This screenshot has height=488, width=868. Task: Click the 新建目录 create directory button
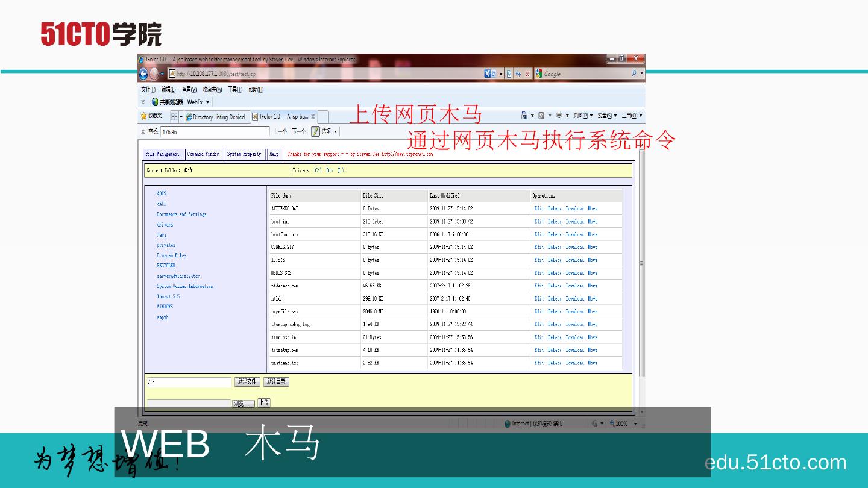coord(276,381)
